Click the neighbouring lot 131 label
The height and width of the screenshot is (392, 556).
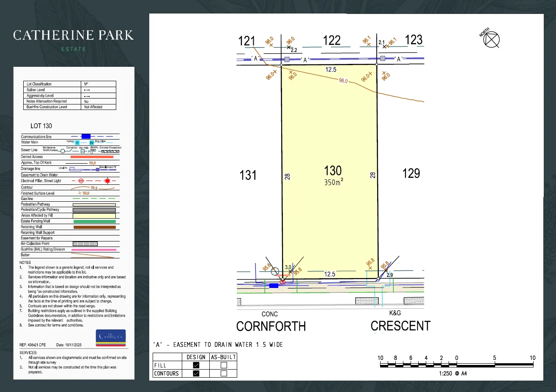point(248,175)
